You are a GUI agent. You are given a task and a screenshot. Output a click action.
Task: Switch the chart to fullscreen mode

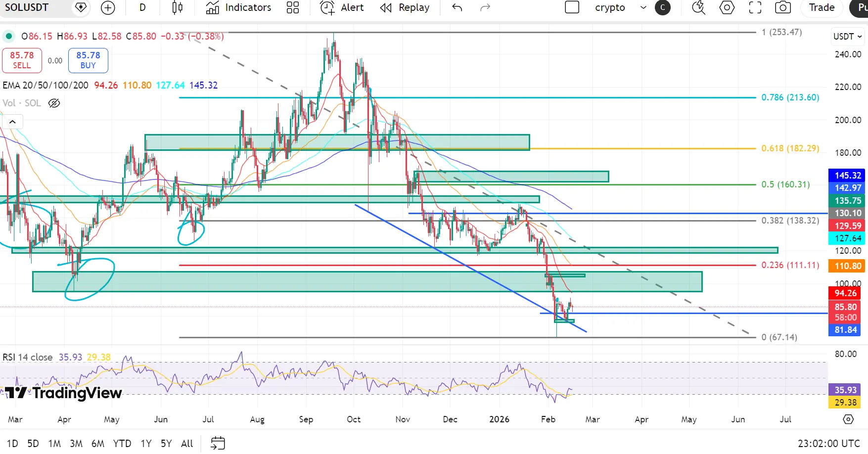(755, 7)
